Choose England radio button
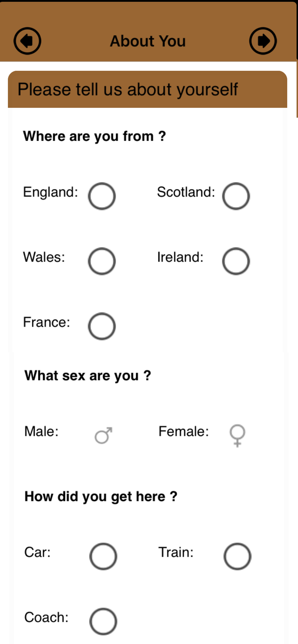The height and width of the screenshot is (644, 298). tap(102, 196)
